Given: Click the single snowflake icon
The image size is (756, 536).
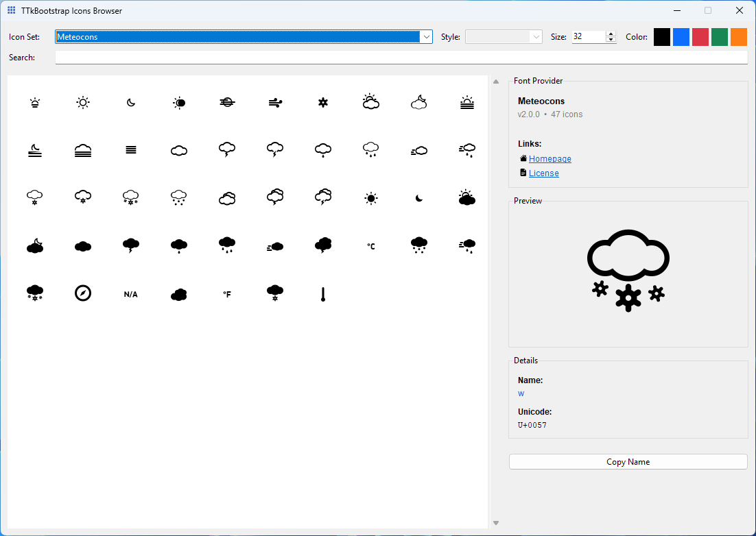Looking at the screenshot, I should [323, 103].
